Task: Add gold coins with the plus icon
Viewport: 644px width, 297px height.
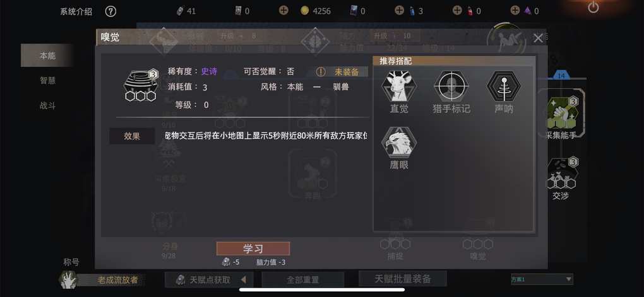Action: click(284, 10)
